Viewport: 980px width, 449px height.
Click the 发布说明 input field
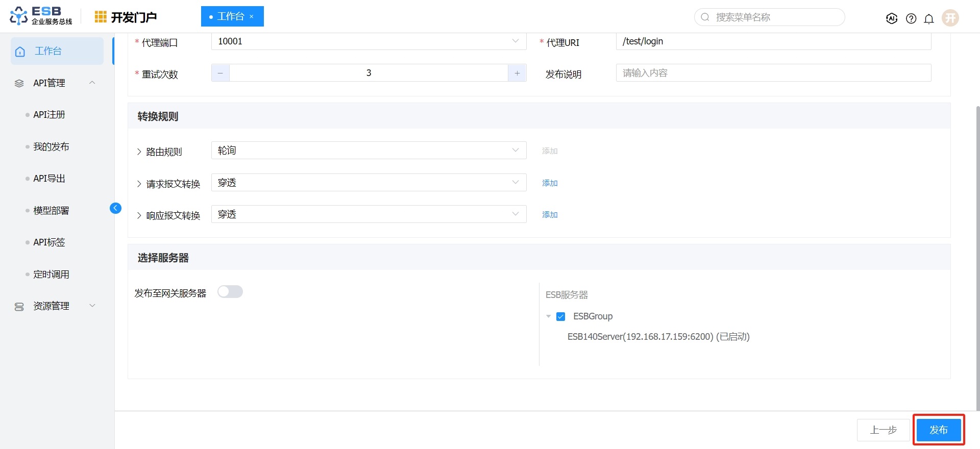[773, 73]
